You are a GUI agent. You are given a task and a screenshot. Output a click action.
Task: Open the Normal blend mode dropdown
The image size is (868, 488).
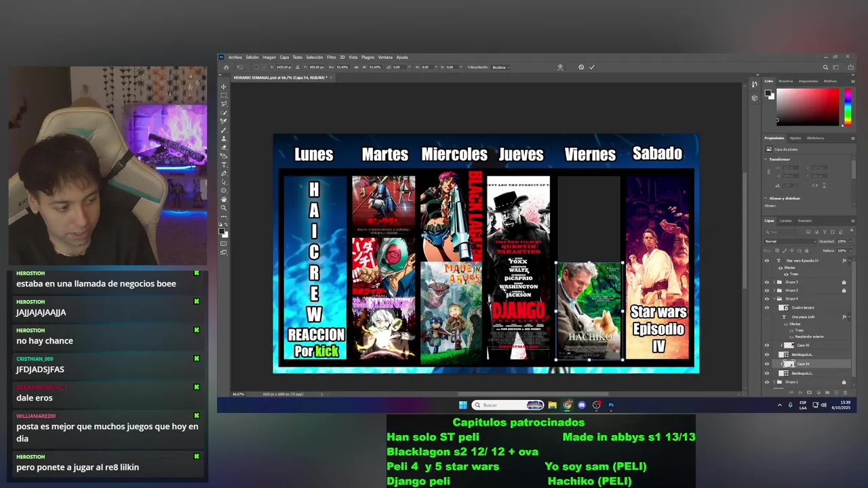[x=791, y=241]
